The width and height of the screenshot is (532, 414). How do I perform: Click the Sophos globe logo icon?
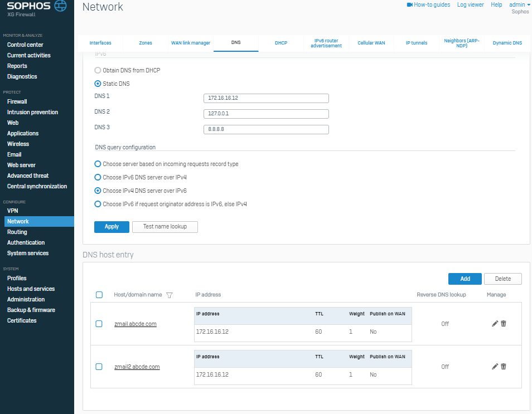pos(60,6)
